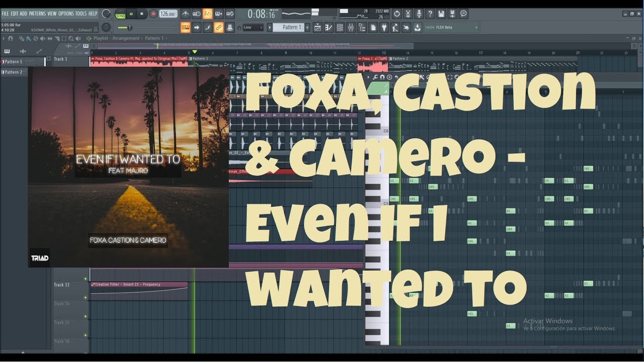Open the Mixer view icon
The height and width of the screenshot is (362, 644).
(x=351, y=28)
